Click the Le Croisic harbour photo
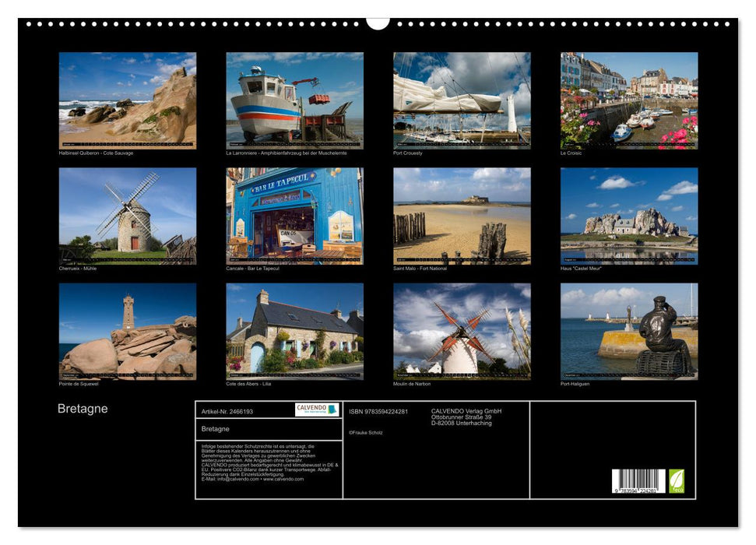Screen dimensions: 756x545 [629, 100]
